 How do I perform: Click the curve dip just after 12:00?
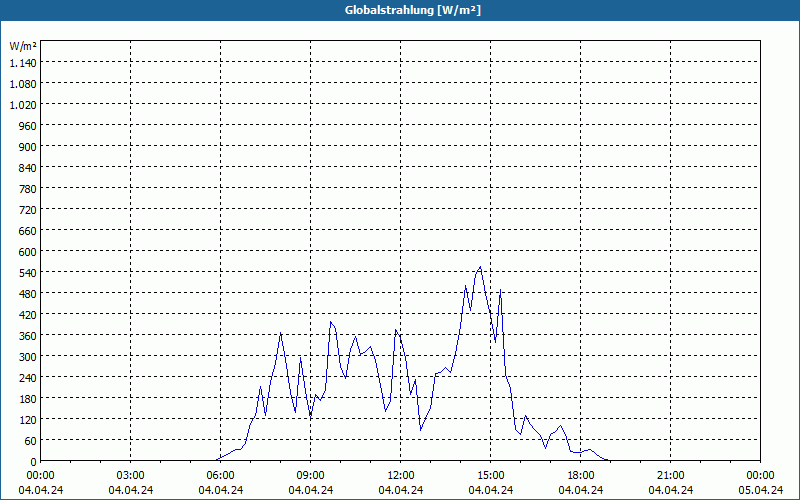pyautogui.click(x=420, y=430)
